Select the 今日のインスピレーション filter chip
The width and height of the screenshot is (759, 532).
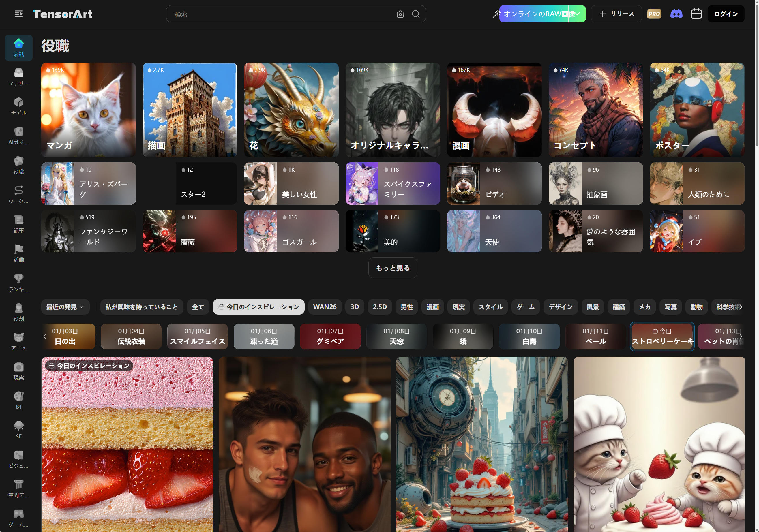point(258,307)
